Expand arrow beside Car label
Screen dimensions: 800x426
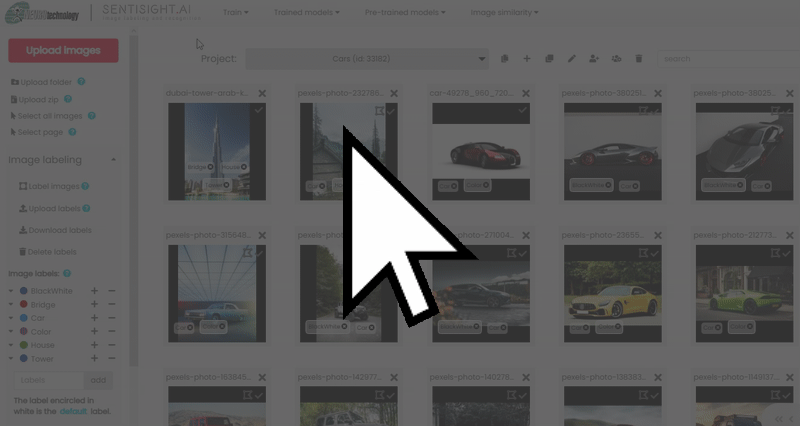tap(11, 318)
